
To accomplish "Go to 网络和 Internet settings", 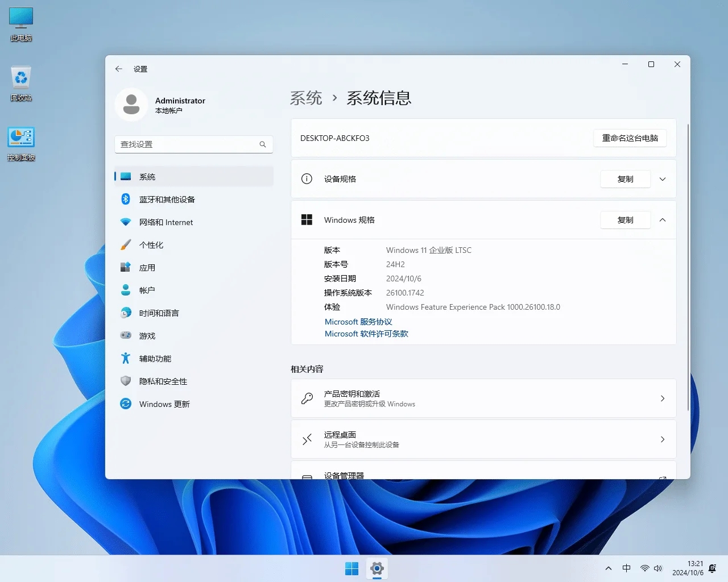I will [x=194, y=222].
